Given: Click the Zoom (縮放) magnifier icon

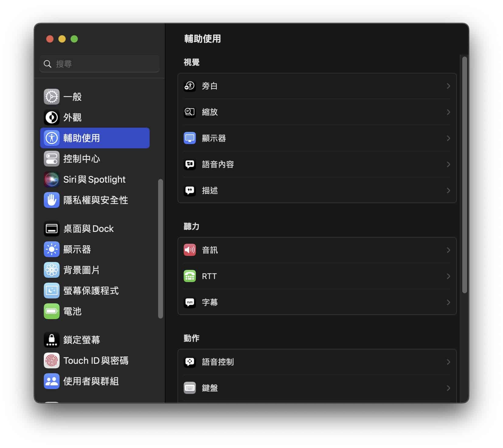Looking at the screenshot, I should [189, 112].
